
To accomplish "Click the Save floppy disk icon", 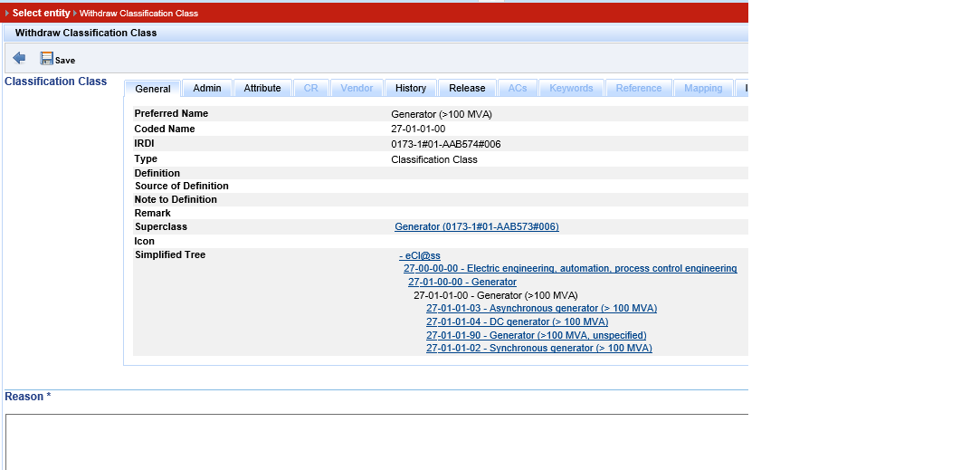I will tap(47, 59).
